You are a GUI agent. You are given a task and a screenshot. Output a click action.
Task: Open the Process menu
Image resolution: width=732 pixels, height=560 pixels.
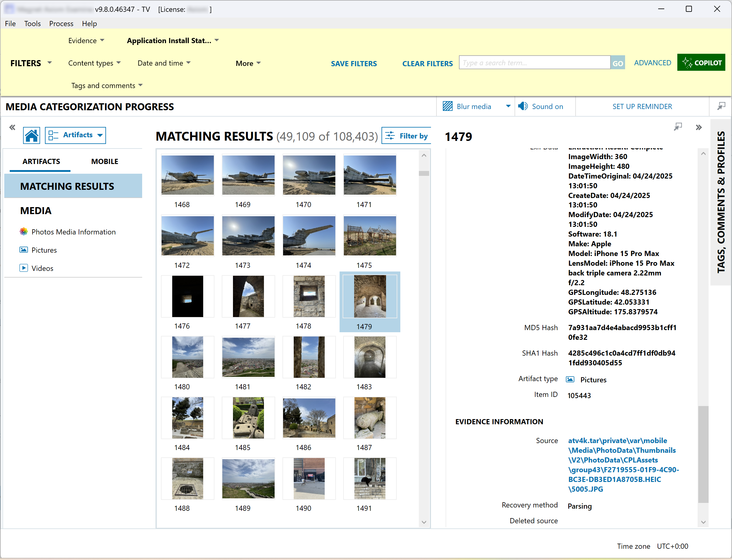[x=61, y=24]
